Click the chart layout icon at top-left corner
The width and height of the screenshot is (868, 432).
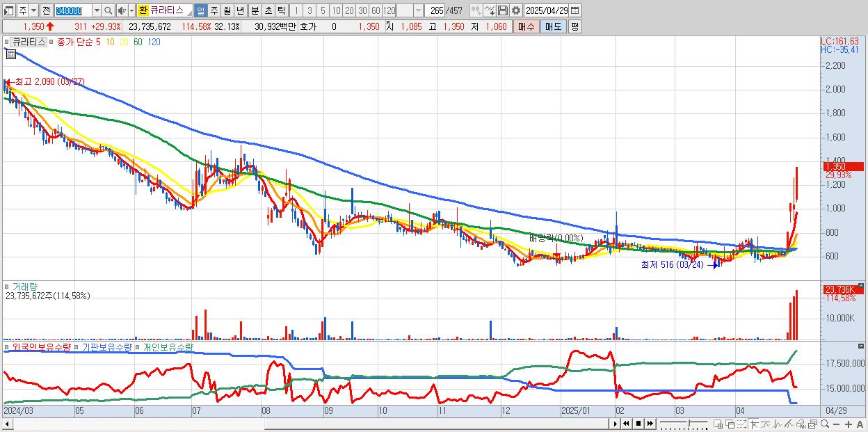click(8, 10)
